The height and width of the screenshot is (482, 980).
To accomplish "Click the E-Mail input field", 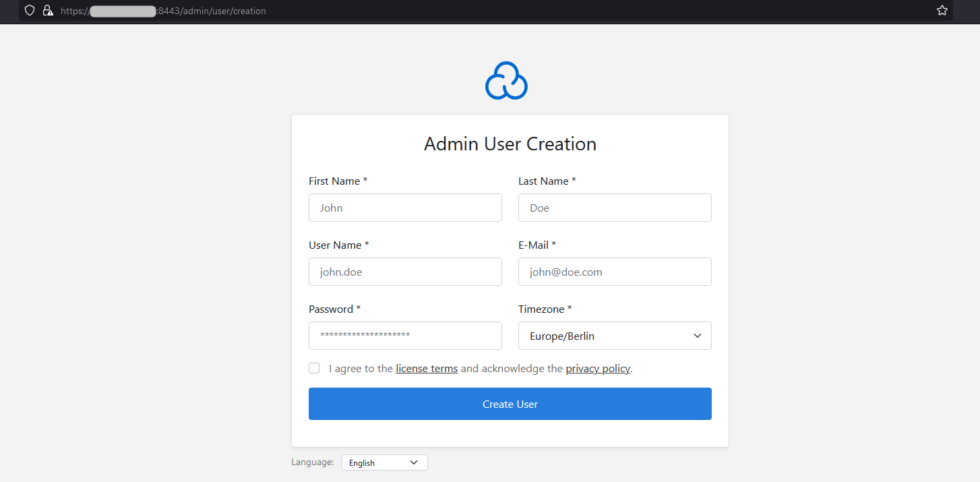I will [614, 272].
